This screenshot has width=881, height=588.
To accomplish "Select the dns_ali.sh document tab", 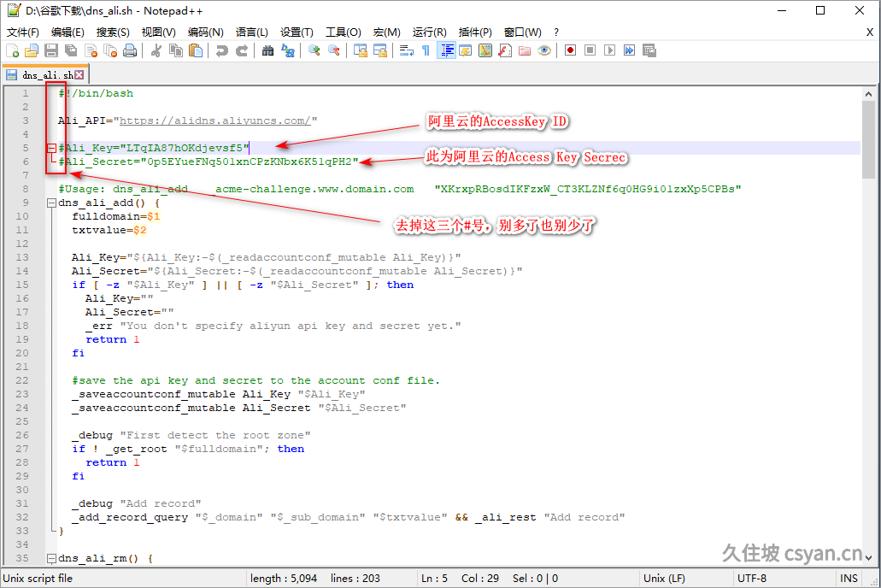I will 45,74.
